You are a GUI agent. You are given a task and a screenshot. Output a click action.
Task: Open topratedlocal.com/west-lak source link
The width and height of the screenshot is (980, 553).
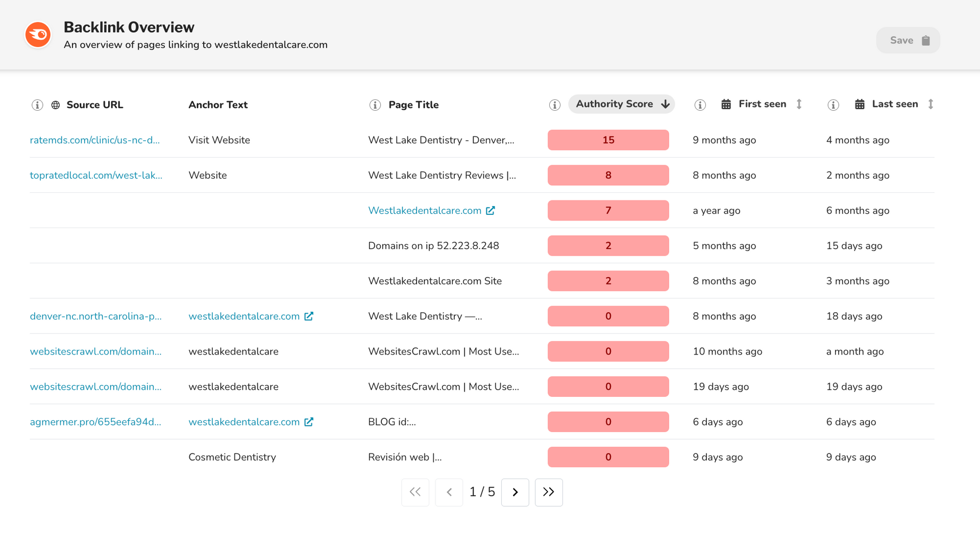[x=96, y=175]
